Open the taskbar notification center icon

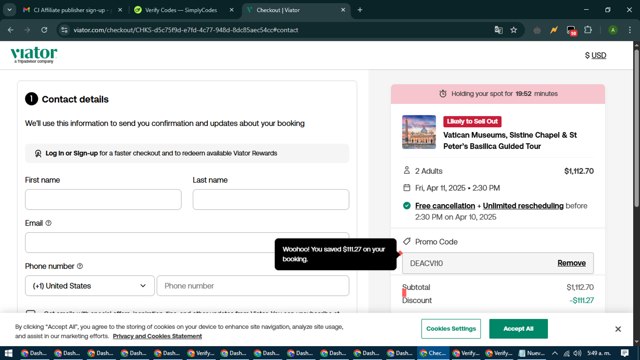[624, 353]
